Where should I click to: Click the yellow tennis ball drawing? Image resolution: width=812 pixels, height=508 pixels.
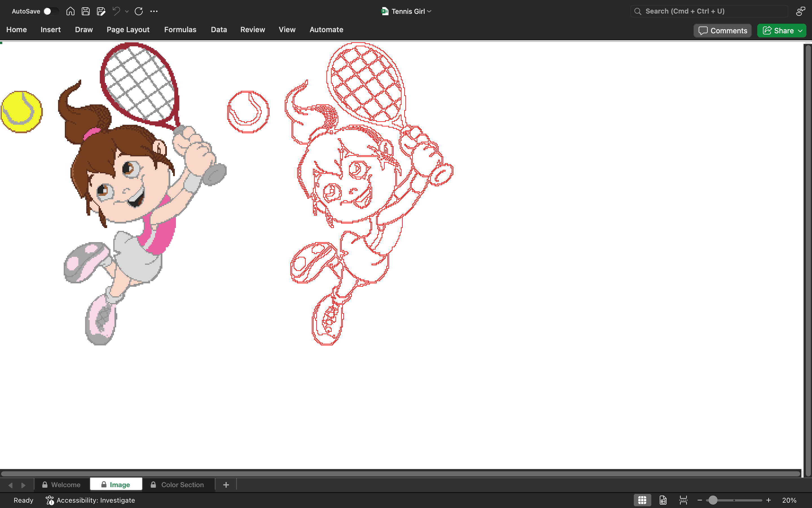coord(21,112)
